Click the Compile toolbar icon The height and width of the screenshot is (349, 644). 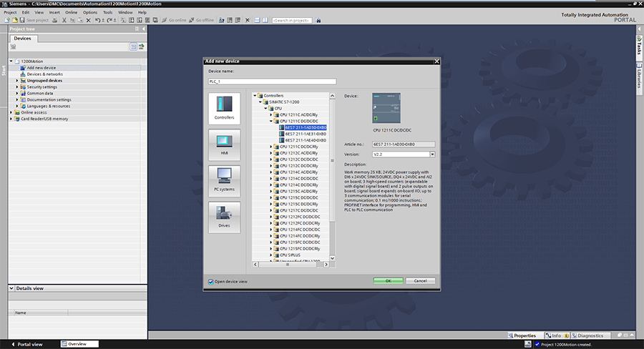[123, 20]
